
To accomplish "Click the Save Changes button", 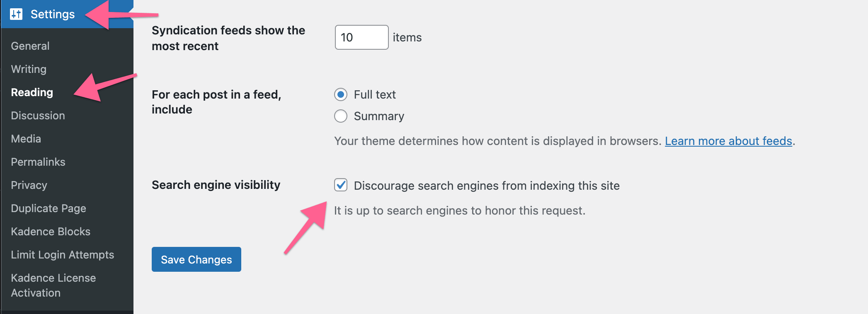I will click(196, 259).
